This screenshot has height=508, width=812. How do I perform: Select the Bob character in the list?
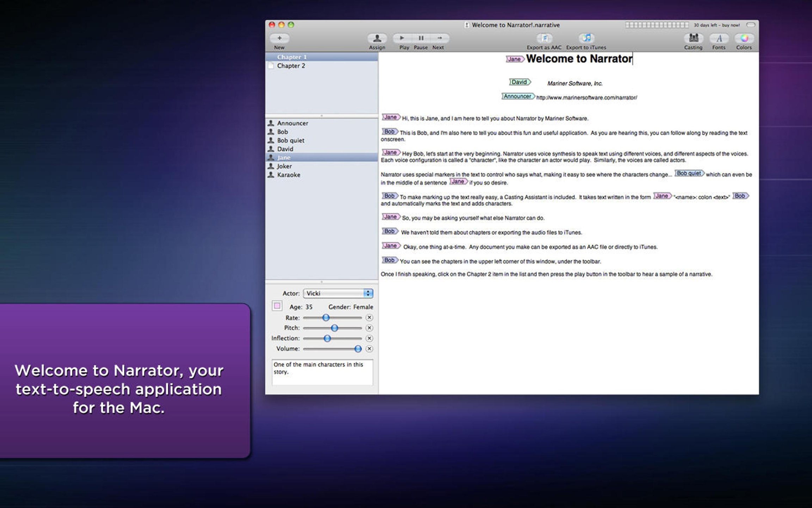click(321, 132)
